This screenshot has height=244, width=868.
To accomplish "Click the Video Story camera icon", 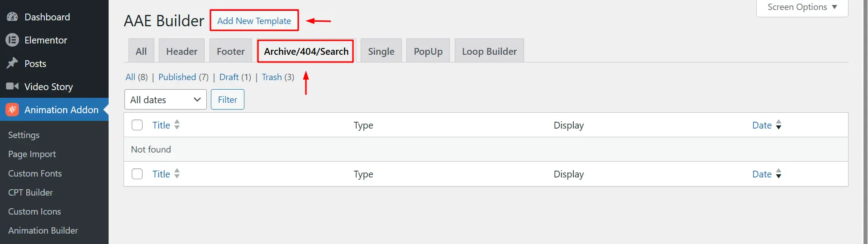I will point(12,86).
